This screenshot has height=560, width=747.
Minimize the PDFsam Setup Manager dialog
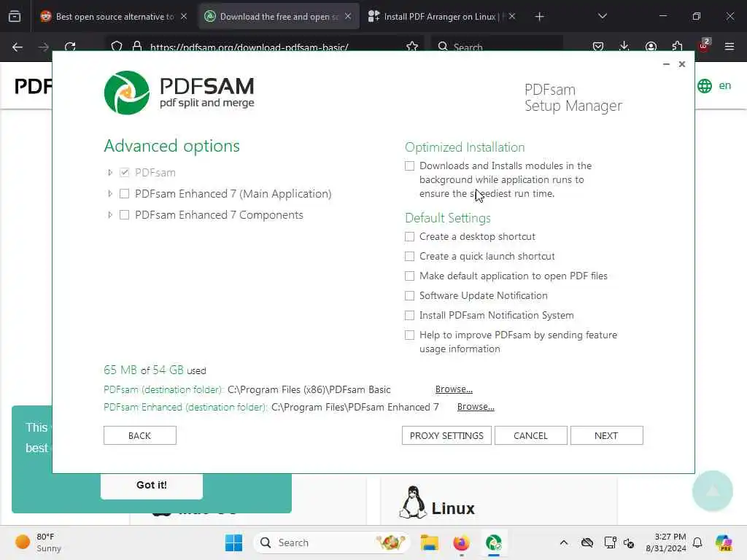tap(666, 64)
